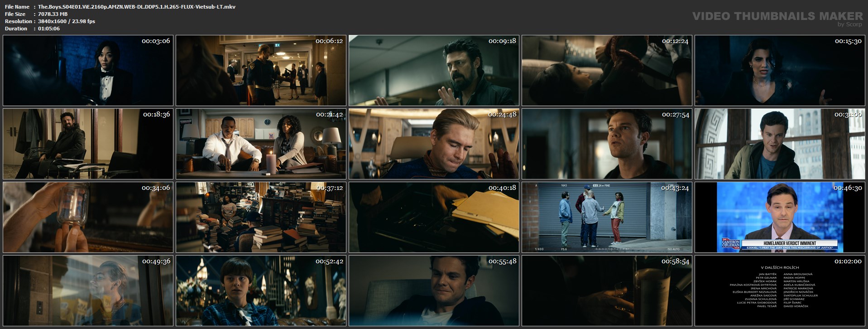Select the thumbnail stamped 00:31:00
The width and height of the screenshot is (868, 329).
780,144
